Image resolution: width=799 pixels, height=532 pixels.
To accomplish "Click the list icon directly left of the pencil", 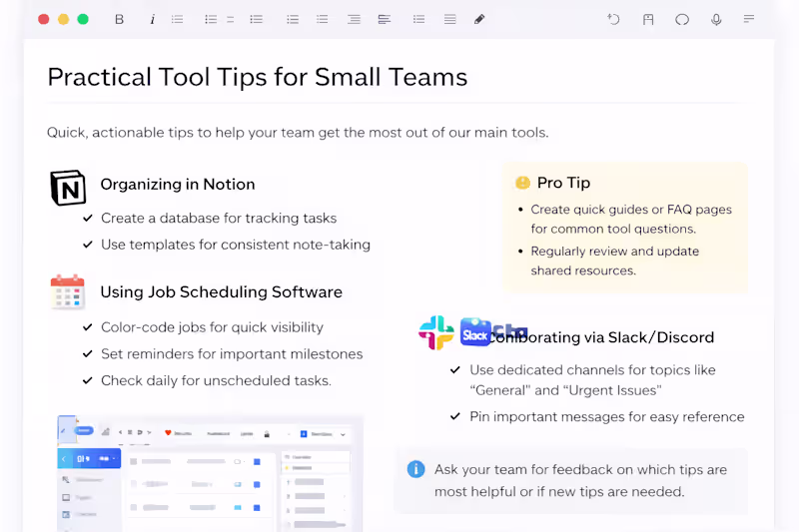I will click(x=450, y=19).
